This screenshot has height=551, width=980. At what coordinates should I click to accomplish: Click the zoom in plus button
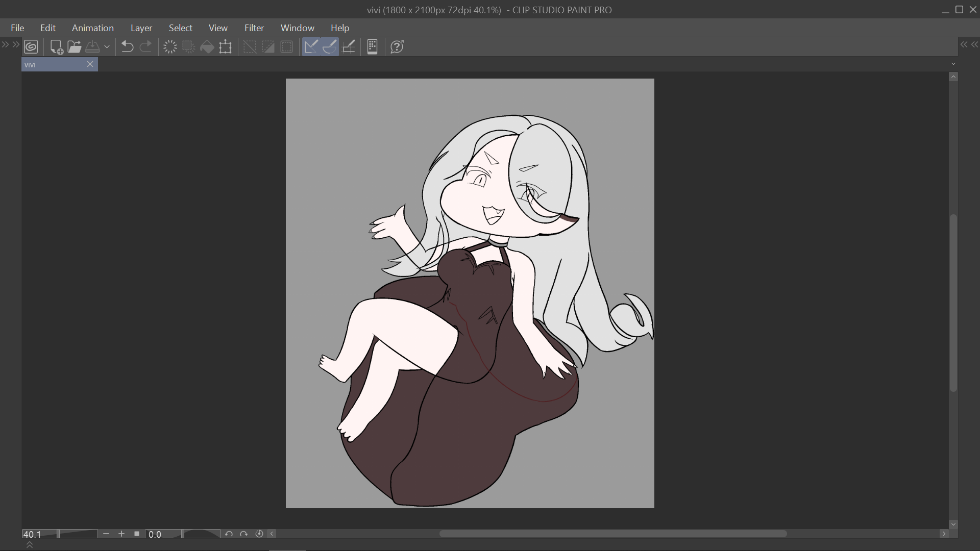(121, 534)
